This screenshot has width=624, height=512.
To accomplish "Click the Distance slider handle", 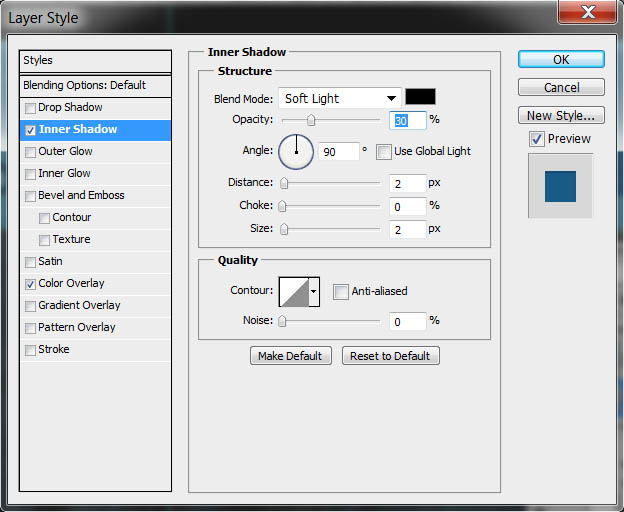I will (284, 183).
